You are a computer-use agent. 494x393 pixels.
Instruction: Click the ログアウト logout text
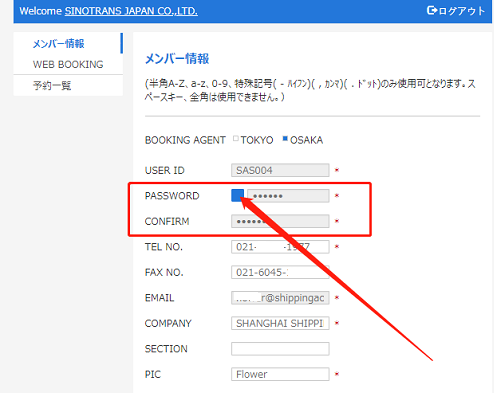click(461, 11)
